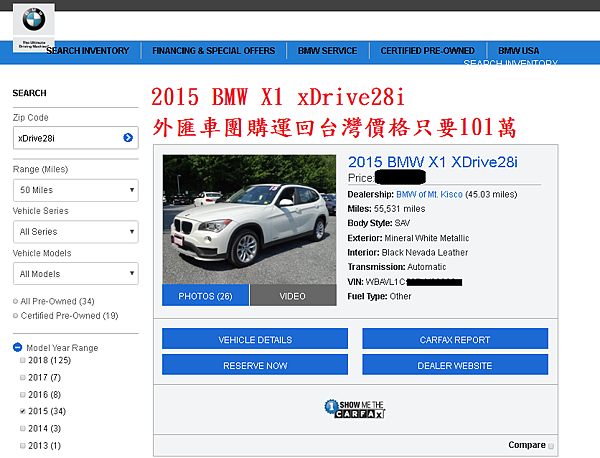Click the Body Style: SAV text

tap(378, 223)
